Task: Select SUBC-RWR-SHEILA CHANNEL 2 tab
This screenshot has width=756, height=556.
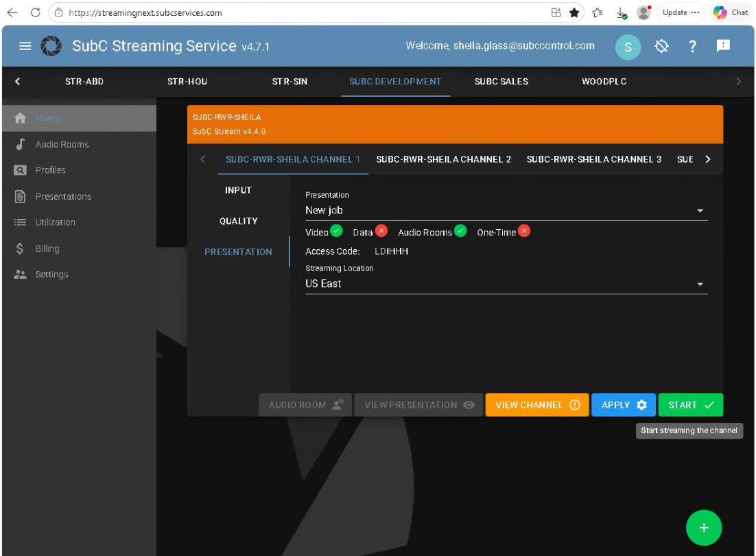Action: (x=444, y=160)
